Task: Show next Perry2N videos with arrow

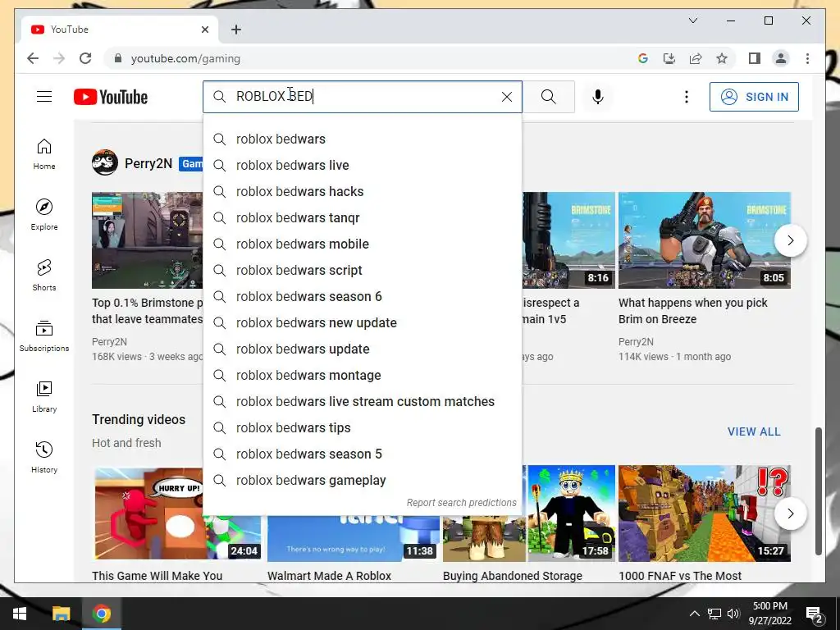Action: point(790,240)
